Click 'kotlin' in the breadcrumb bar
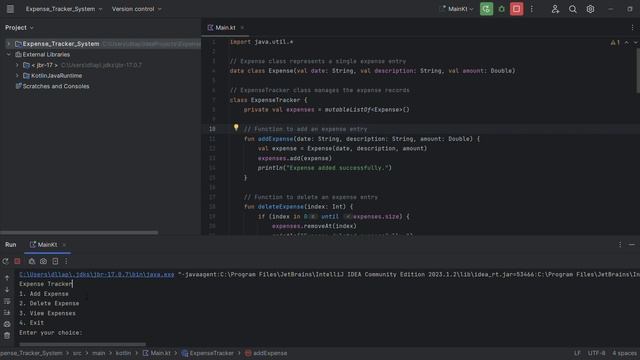Viewport: 640px width, 360px height. coord(123,353)
